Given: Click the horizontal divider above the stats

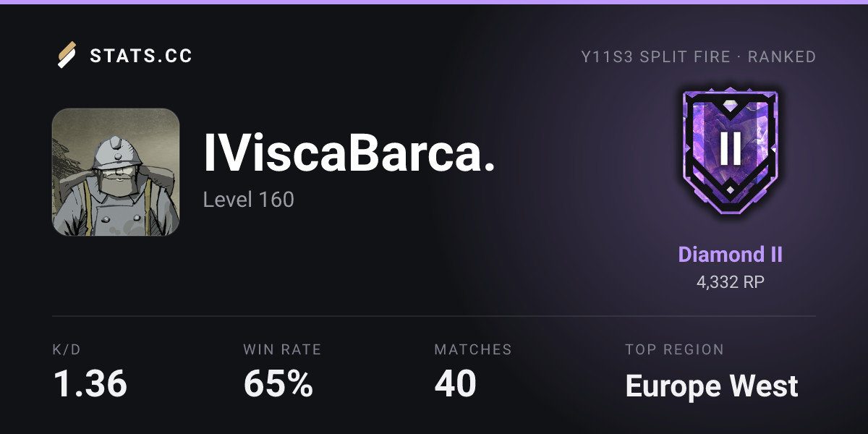Looking at the screenshot, I should coord(434,316).
